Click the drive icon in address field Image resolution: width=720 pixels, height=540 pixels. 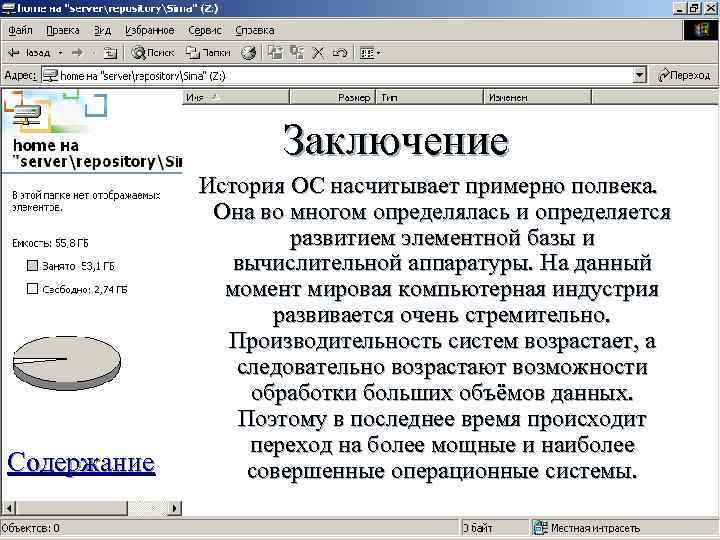click(x=51, y=75)
